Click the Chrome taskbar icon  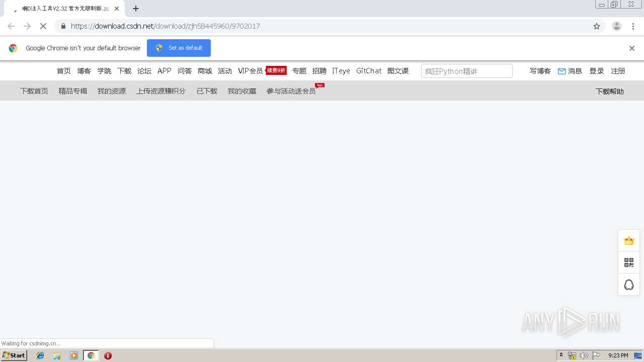pos(91,355)
